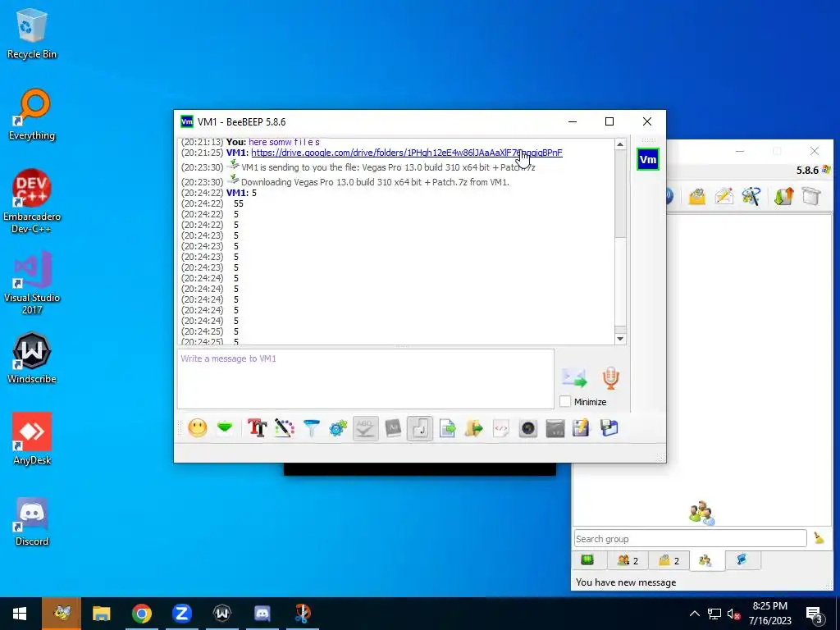
Task: Switch to the green home tab
Action: pos(587,559)
